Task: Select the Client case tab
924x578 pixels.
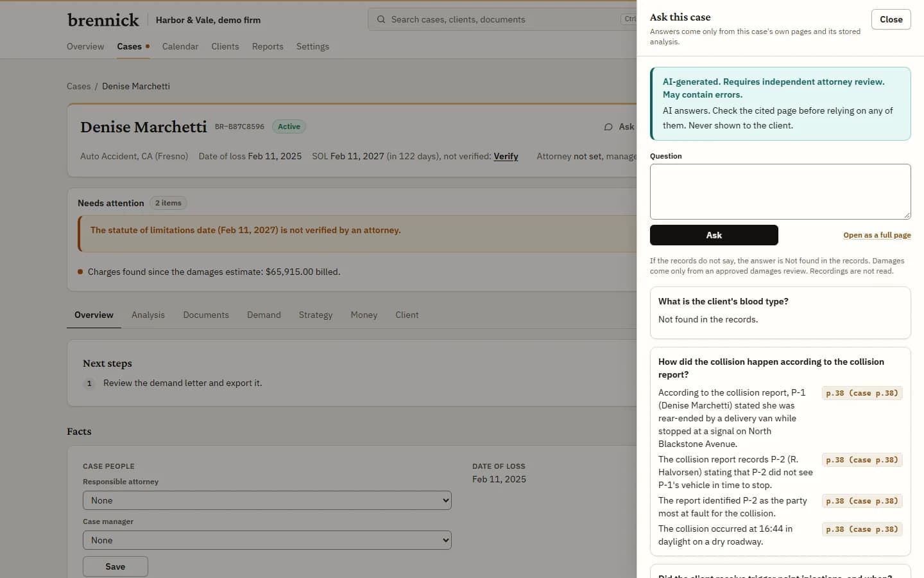Action: pyautogui.click(x=407, y=315)
